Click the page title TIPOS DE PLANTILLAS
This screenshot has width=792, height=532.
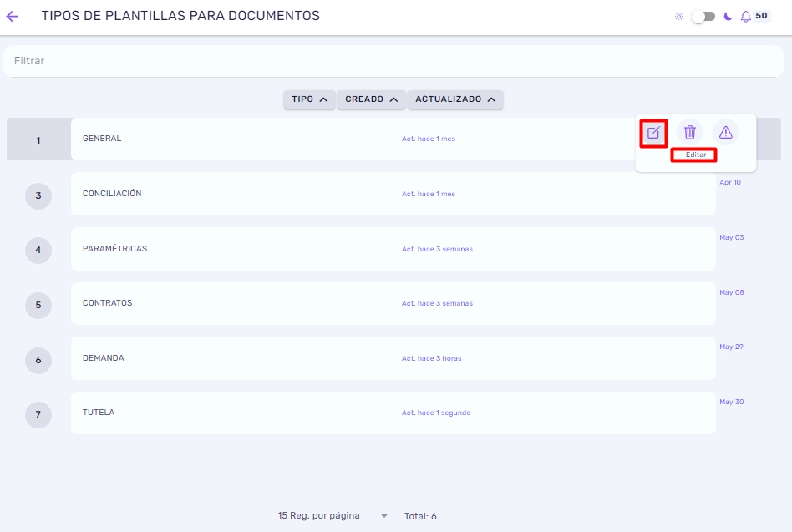pyautogui.click(x=180, y=16)
